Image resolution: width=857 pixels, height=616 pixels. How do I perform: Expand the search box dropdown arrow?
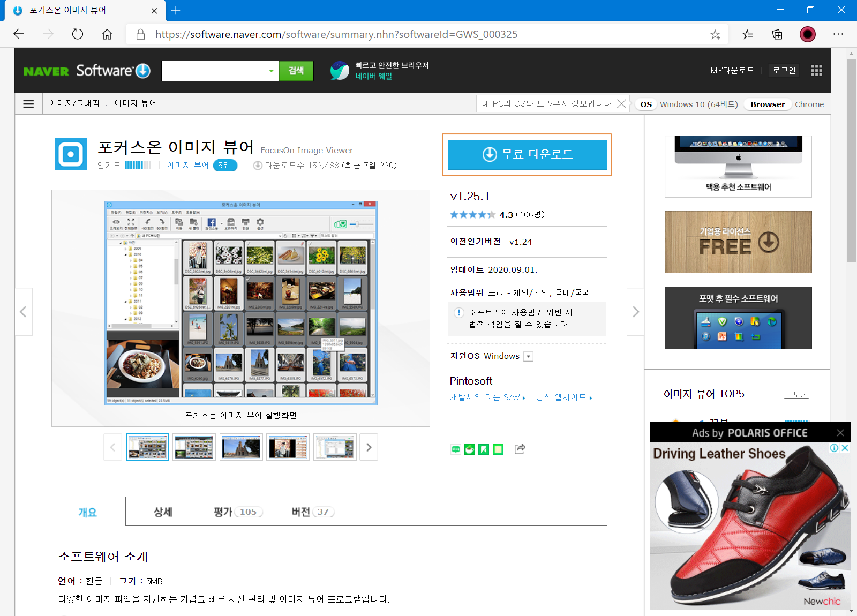pyautogui.click(x=271, y=71)
